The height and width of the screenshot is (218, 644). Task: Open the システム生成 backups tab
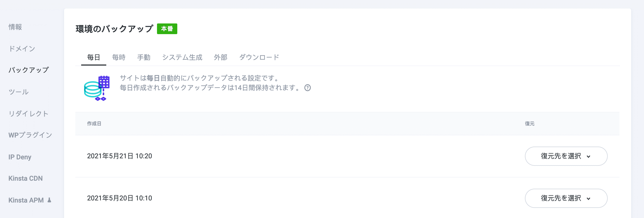(182, 57)
